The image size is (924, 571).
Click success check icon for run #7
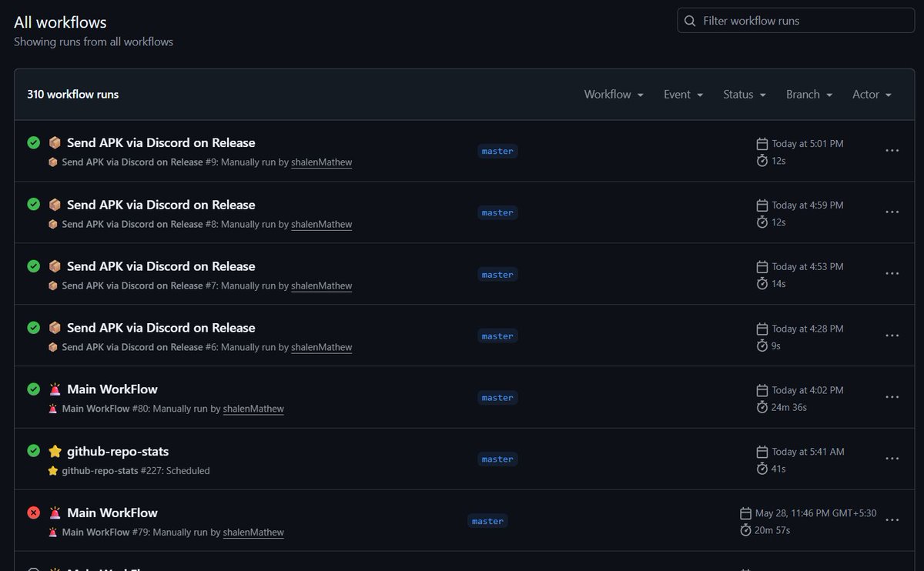point(33,265)
